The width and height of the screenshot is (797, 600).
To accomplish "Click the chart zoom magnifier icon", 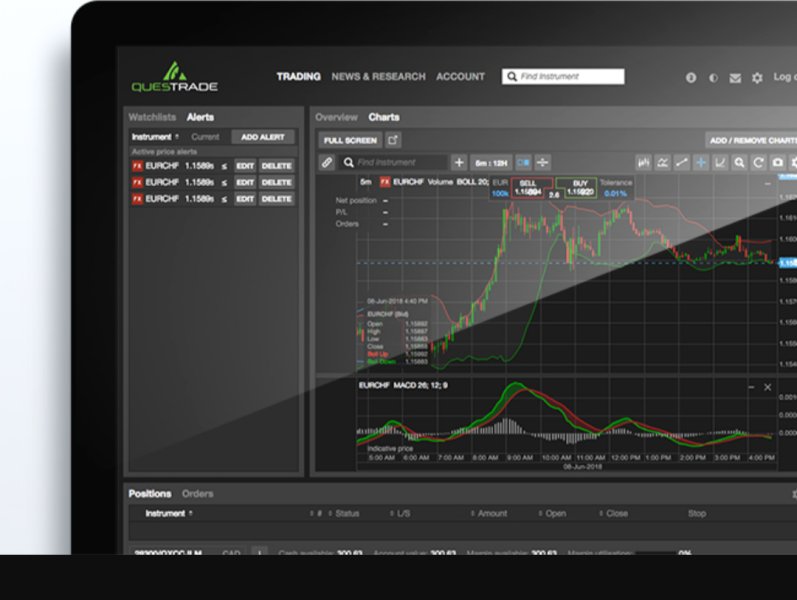I will tap(739, 163).
